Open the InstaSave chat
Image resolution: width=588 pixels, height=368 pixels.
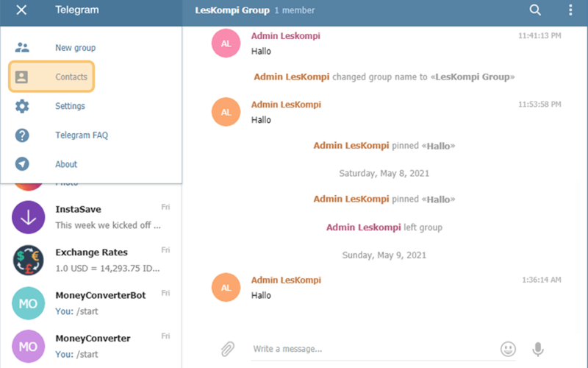pos(91,217)
